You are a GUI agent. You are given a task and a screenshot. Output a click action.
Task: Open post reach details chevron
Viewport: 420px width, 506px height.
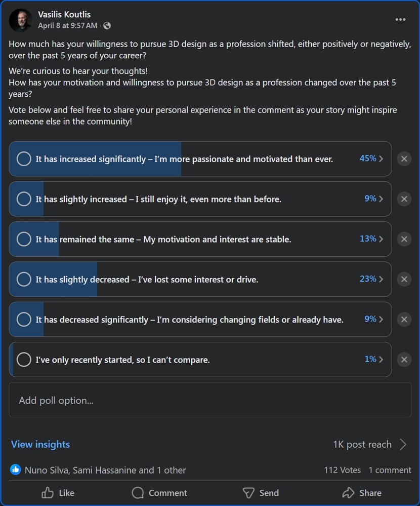pos(403,444)
